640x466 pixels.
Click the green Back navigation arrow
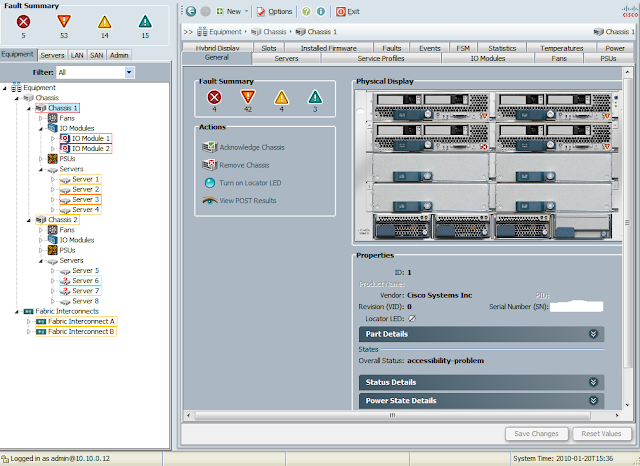[x=191, y=11]
